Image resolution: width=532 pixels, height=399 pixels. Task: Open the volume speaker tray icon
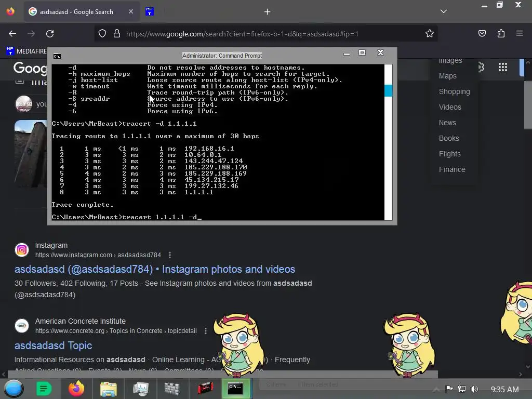(x=474, y=389)
